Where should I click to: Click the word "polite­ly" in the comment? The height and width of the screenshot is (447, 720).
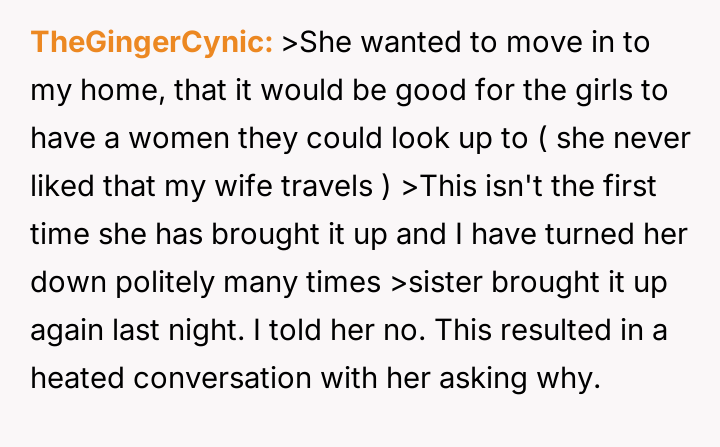tap(167, 283)
